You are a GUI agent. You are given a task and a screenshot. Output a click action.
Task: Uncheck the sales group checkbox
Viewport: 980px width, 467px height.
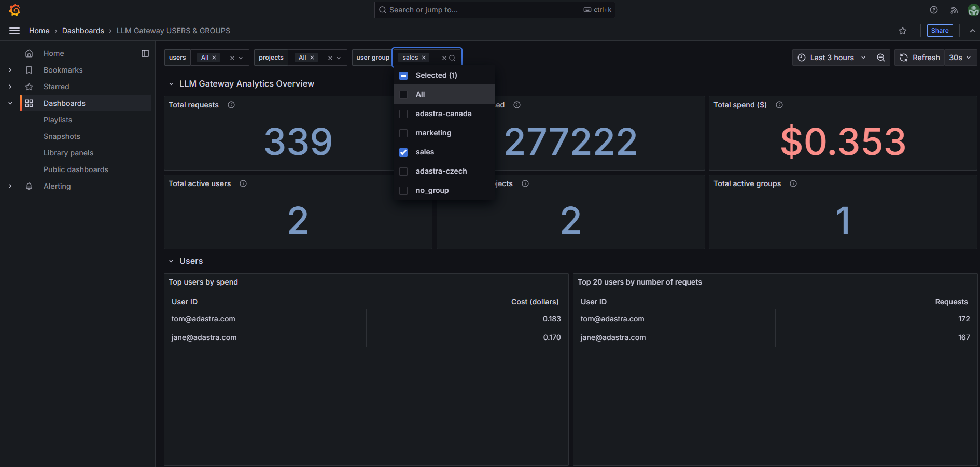coord(403,152)
